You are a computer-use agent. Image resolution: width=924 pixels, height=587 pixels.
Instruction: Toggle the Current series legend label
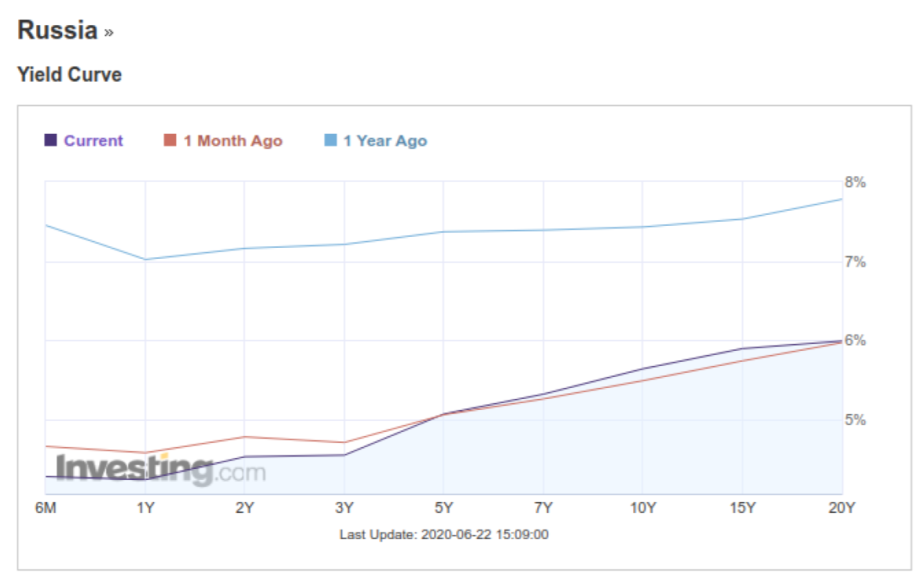[93, 141]
